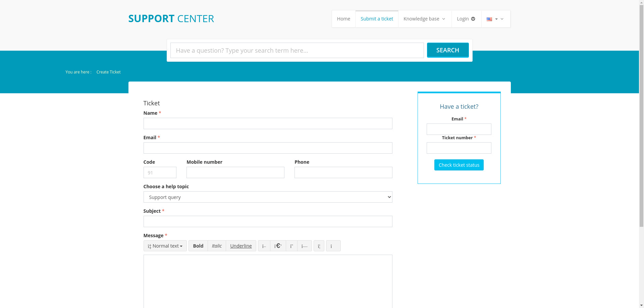Click the circled chevron icon beside Login

(473, 19)
